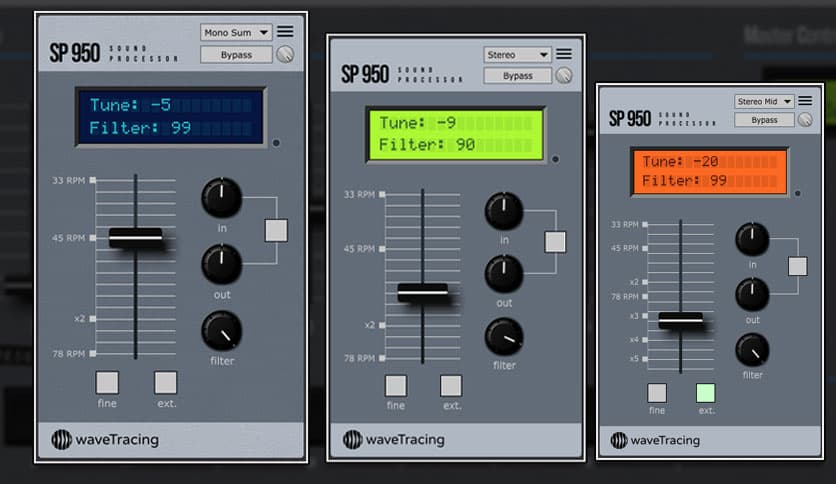Screen dimensions: 836x484
Task: Click round knob beside Bypass in Mono Sum plugin
Action: click(285, 54)
